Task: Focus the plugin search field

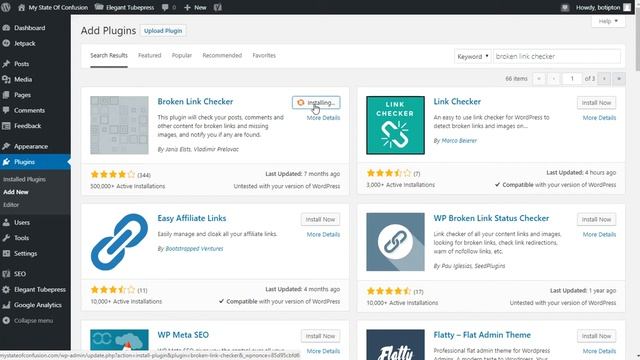Action: [x=557, y=56]
